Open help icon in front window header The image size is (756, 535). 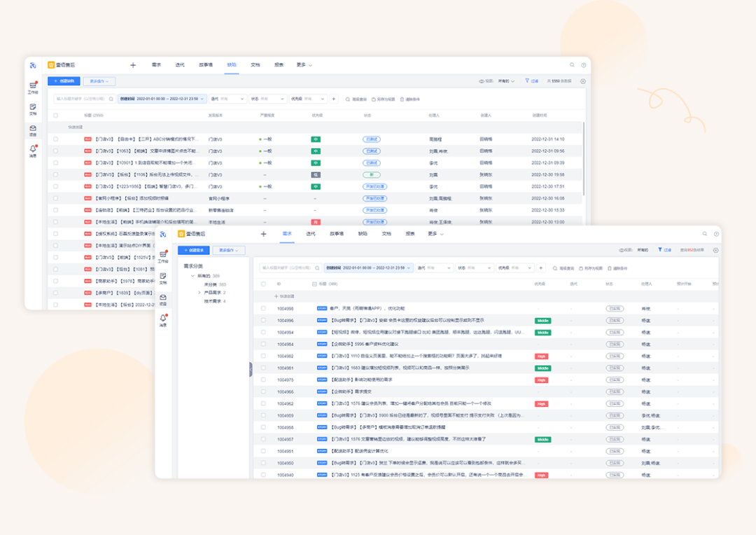(x=717, y=234)
